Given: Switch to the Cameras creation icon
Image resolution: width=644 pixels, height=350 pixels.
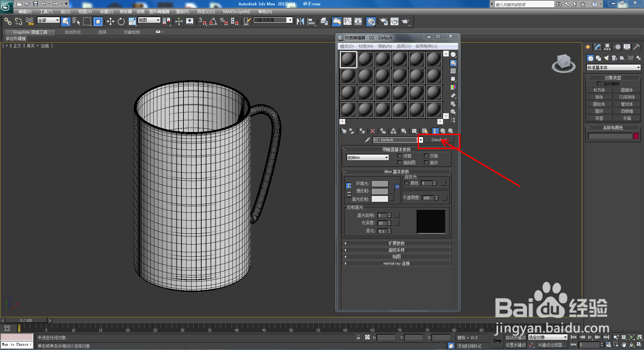Looking at the screenshot, I should pos(614,58).
